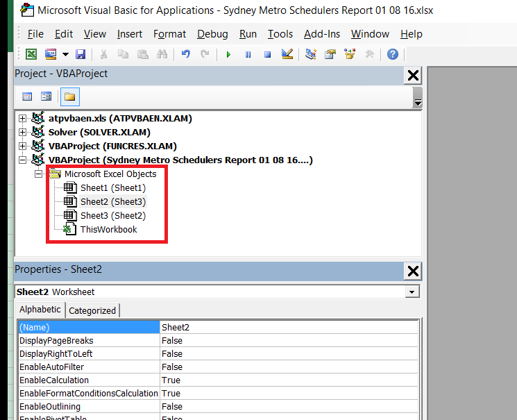517x420 pixels.
Task: Open the Run menu
Action: click(x=248, y=34)
